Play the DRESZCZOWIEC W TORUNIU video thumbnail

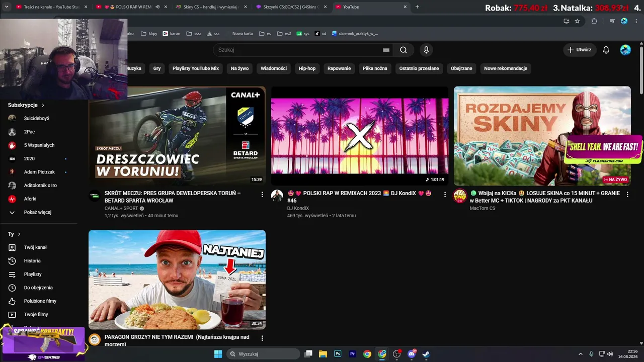(177, 136)
